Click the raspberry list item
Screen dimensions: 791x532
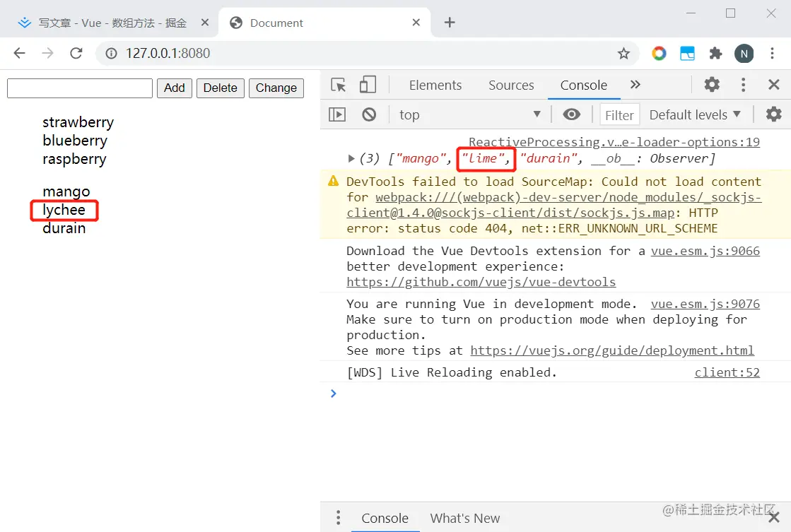point(74,159)
